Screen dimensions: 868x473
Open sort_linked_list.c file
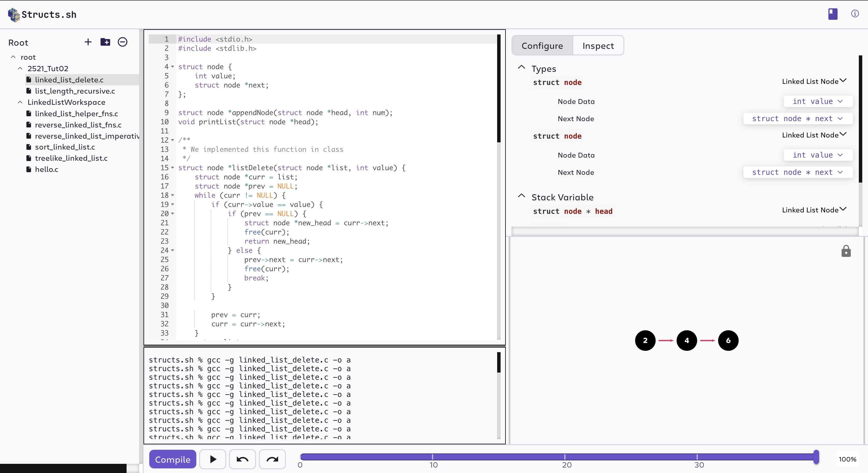tap(65, 147)
